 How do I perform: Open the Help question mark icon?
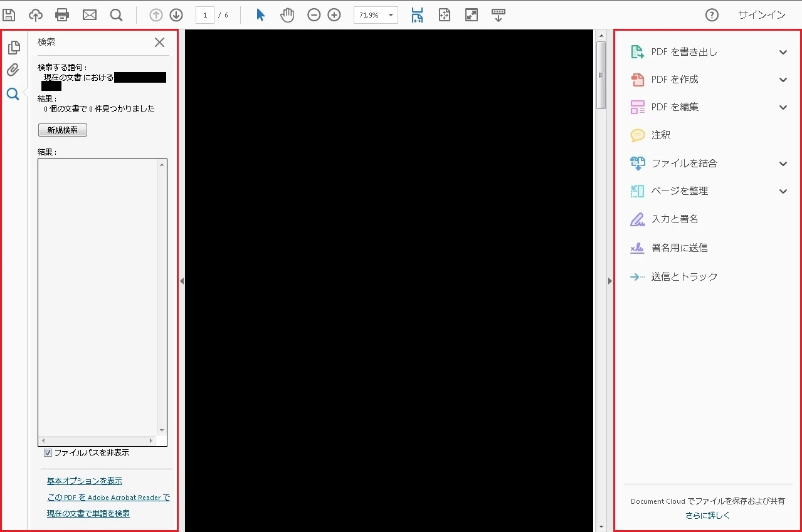pos(712,15)
